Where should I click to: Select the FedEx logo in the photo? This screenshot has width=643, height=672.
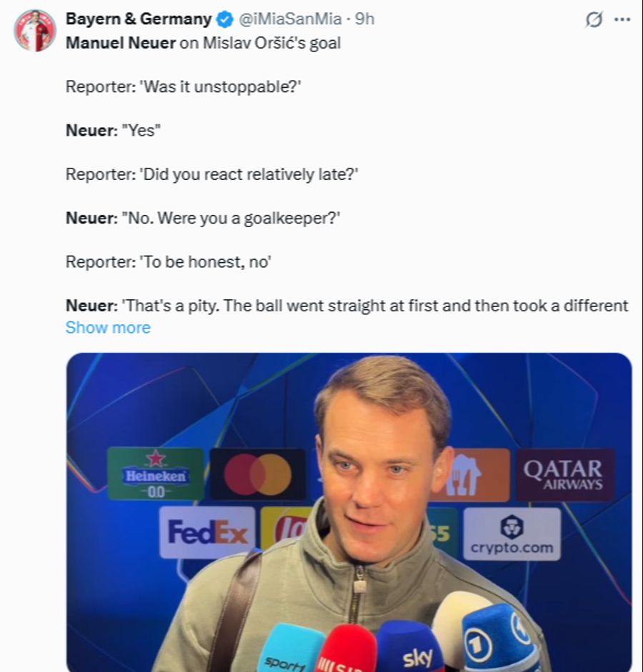[x=207, y=532]
